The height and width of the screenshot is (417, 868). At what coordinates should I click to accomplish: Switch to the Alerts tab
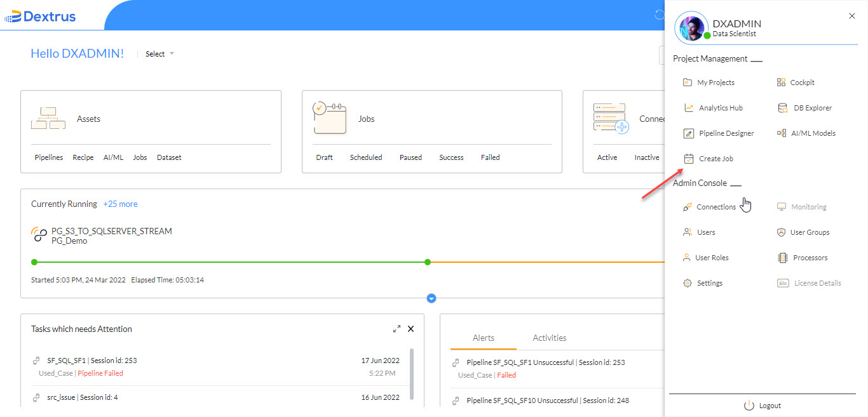click(484, 338)
